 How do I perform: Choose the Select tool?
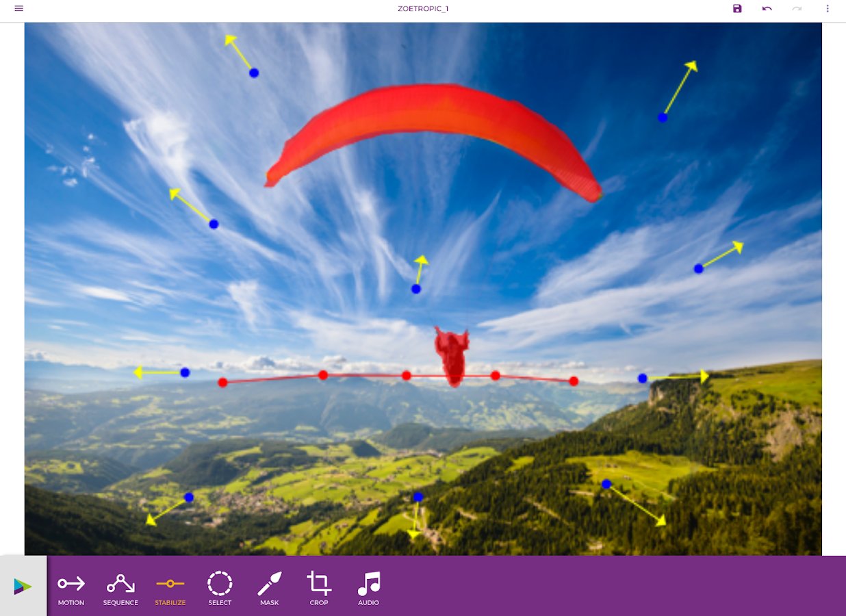click(220, 589)
